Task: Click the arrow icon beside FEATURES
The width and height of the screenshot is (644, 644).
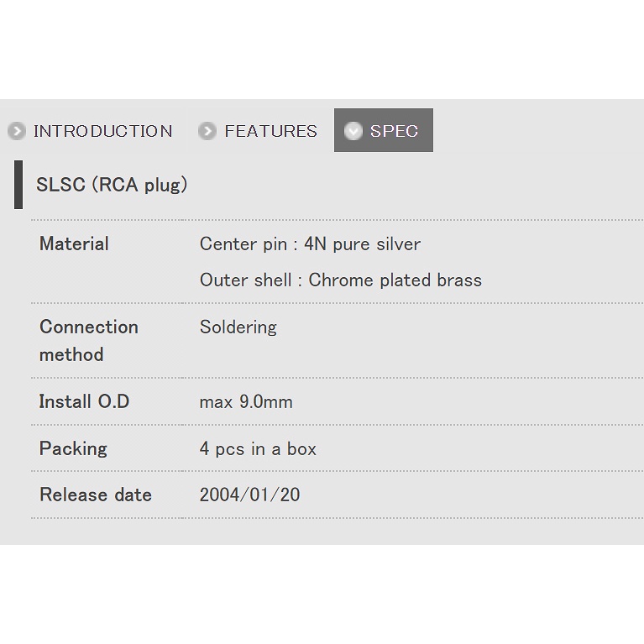Action: click(x=207, y=131)
